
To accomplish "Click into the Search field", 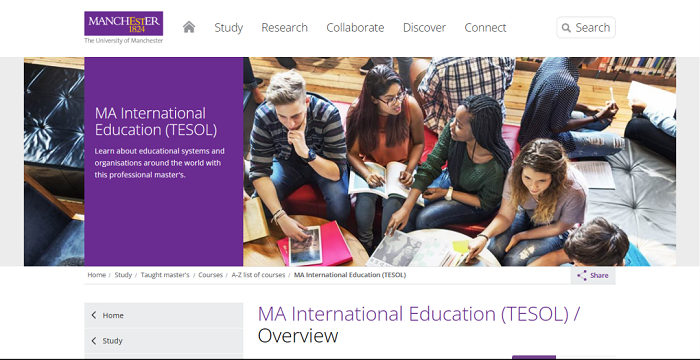I will [x=586, y=28].
